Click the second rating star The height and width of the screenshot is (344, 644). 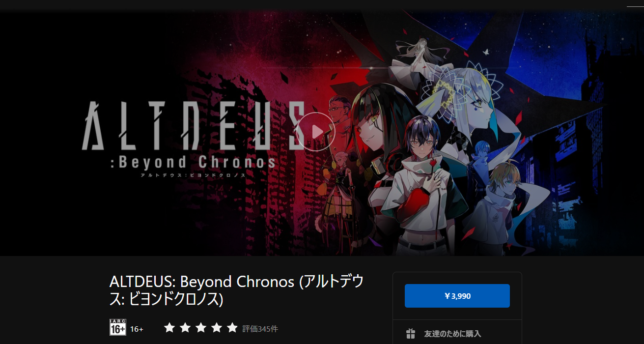pos(185,328)
